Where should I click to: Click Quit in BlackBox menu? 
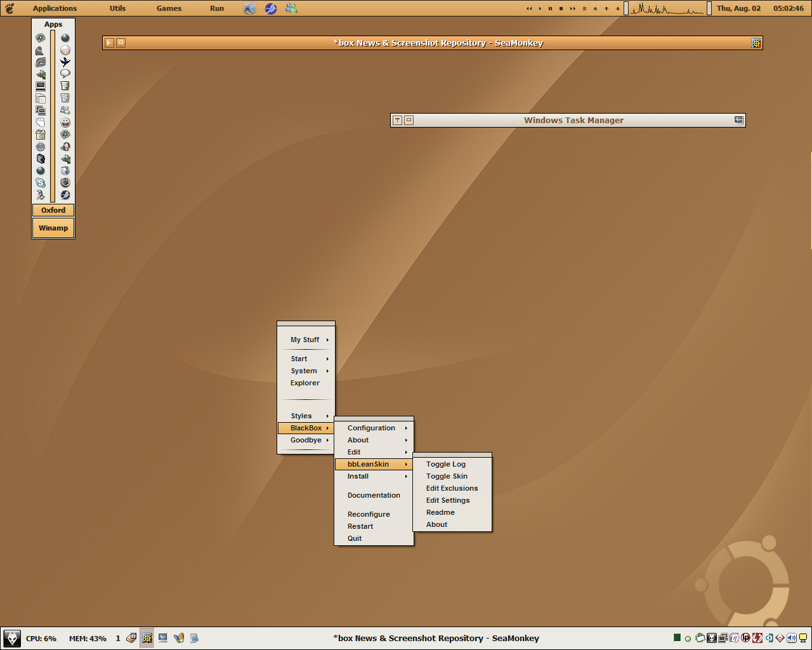[374, 538]
